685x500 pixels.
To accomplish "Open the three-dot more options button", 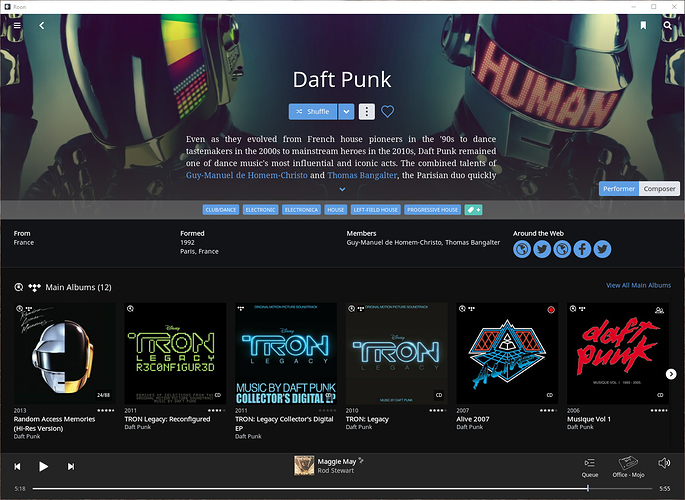I will click(367, 111).
